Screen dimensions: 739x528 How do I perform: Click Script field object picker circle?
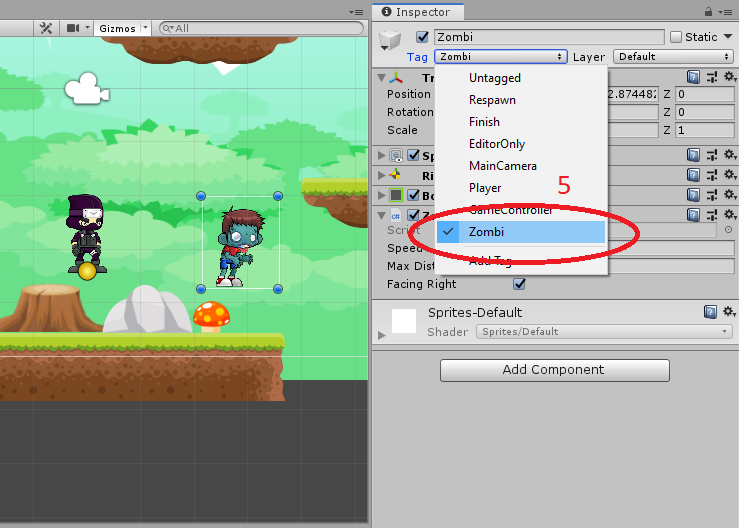point(728,230)
